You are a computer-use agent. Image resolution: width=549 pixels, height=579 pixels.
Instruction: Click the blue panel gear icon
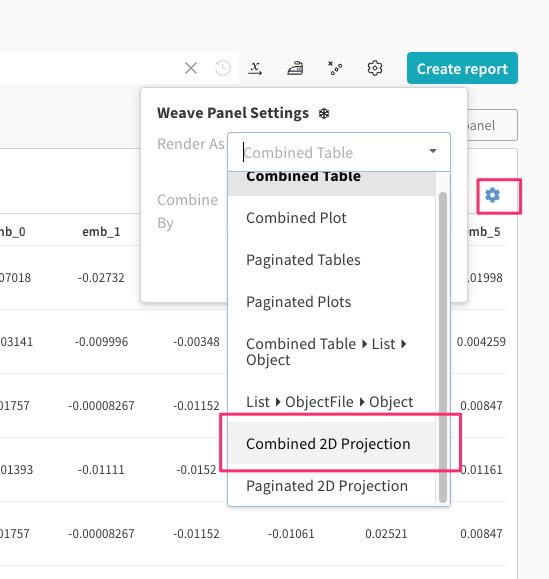coord(492,195)
